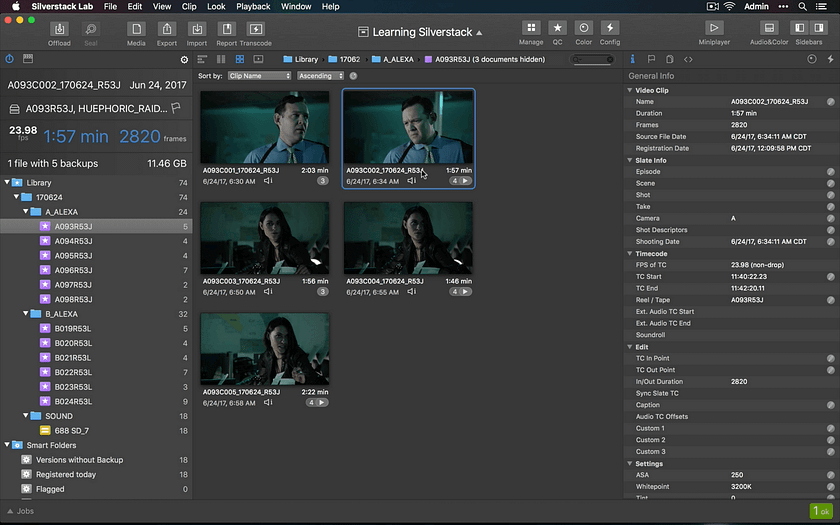Click the green 1 ok status badge

(821, 511)
